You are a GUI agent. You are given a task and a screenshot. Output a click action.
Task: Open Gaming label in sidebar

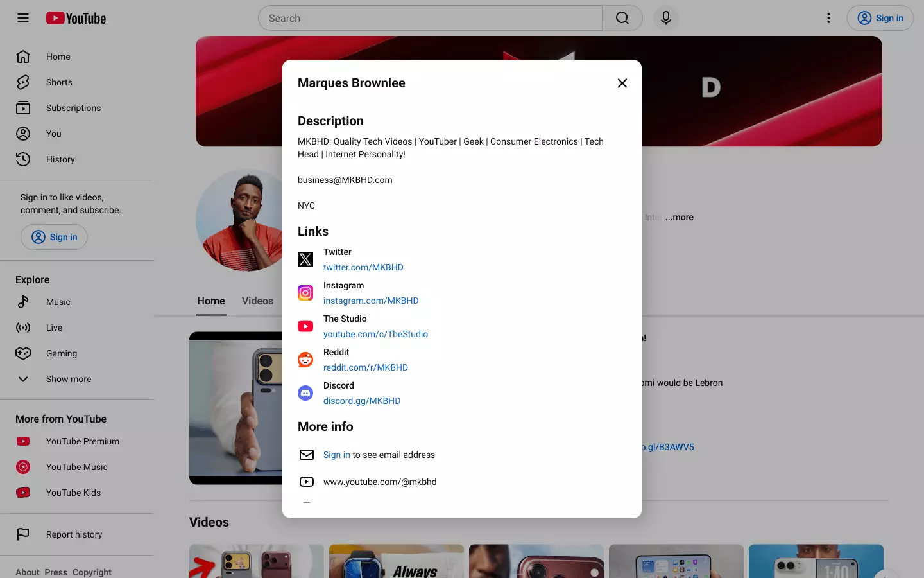(62, 353)
